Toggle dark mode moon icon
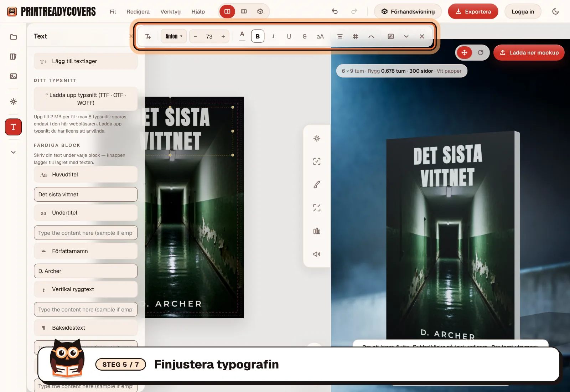Image resolution: width=570 pixels, height=392 pixels. (555, 11)
